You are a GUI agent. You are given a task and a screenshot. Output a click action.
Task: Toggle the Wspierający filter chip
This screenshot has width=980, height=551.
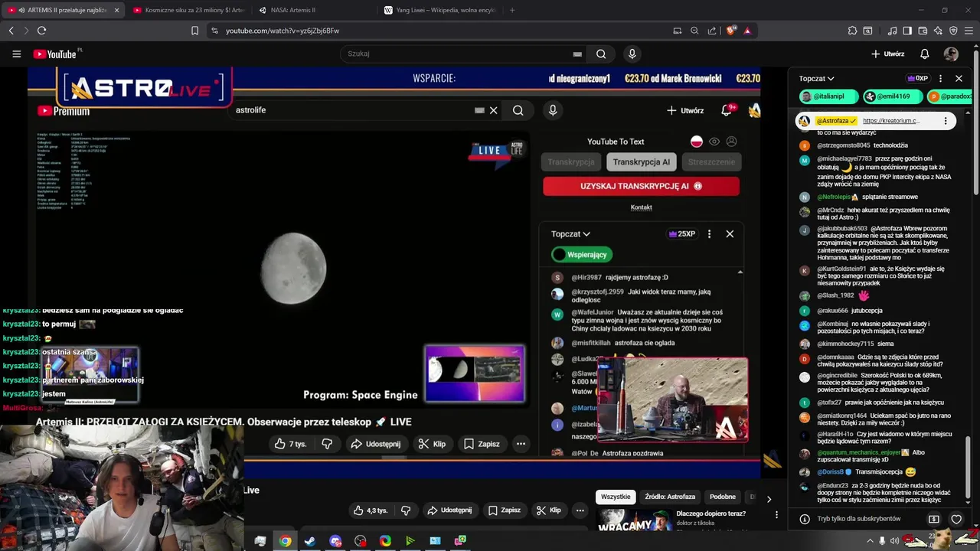click(x=582, y=255)
